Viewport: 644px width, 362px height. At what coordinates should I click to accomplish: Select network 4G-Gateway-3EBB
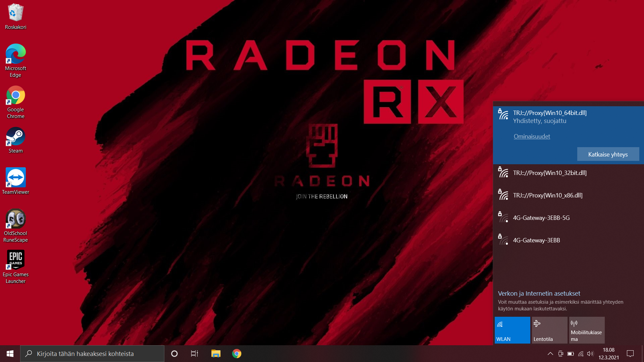click(568, 240)
